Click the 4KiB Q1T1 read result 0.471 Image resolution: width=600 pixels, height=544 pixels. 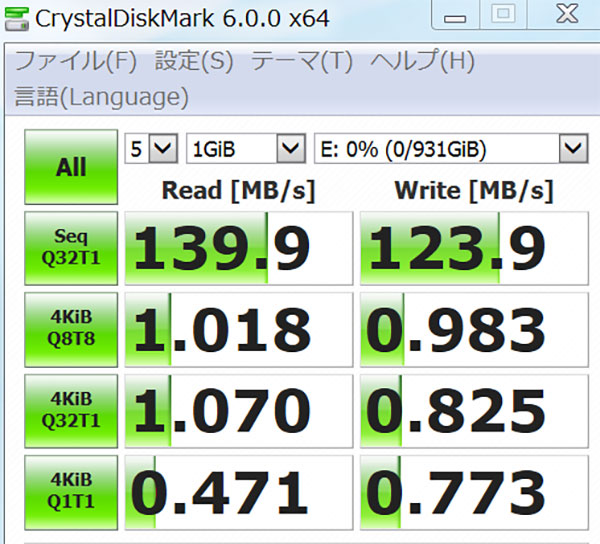point(239,492)
